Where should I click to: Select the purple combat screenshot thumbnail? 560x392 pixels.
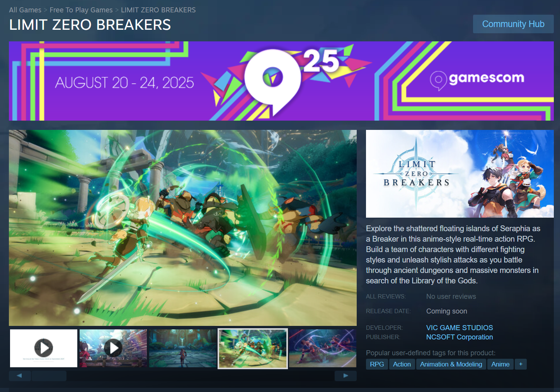323,348
